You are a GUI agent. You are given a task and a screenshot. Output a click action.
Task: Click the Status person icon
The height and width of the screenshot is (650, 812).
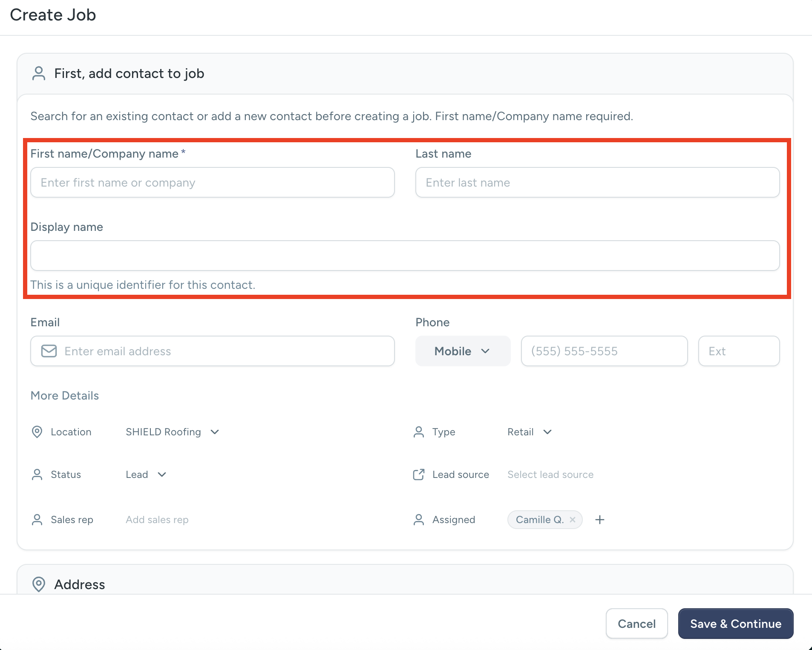[x=37, y=475]
